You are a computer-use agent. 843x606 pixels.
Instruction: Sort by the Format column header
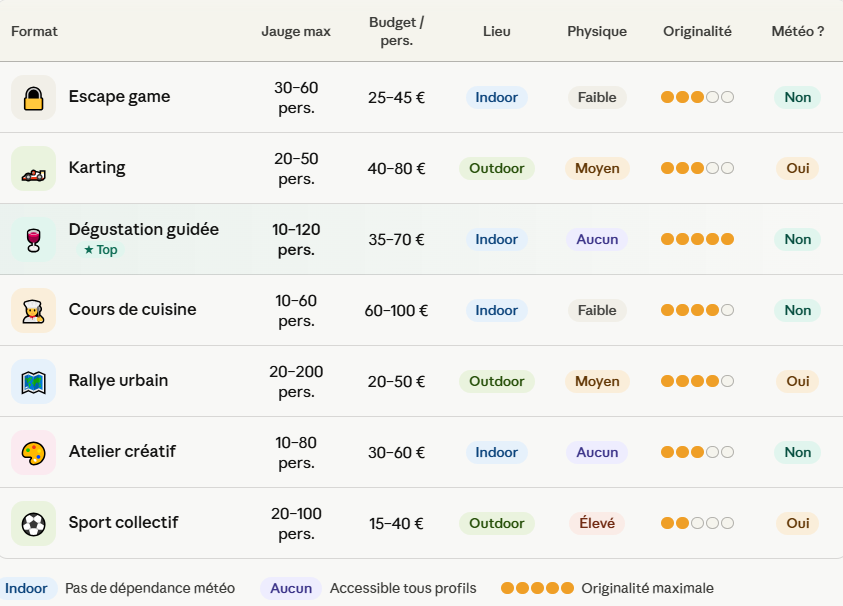pyautogui.click(x=34, y=31)
